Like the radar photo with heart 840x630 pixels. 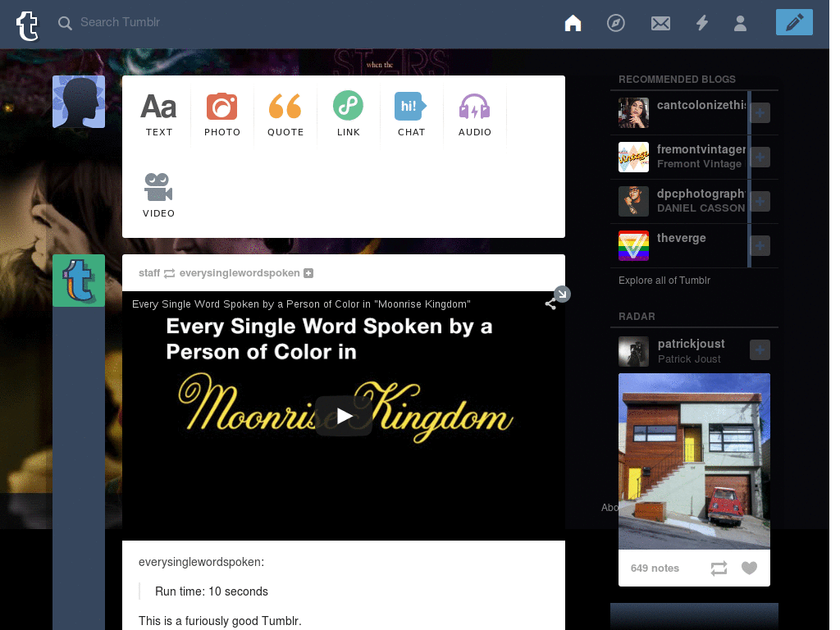(x=749, y=568)
